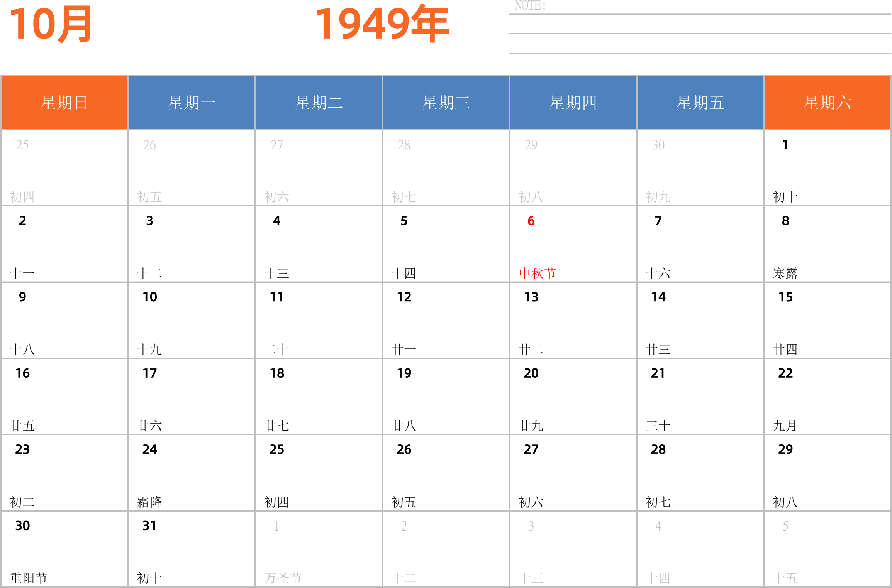Click greyed November 1 万圣节 cell
892x588 pixels.
tap(319, 549)
